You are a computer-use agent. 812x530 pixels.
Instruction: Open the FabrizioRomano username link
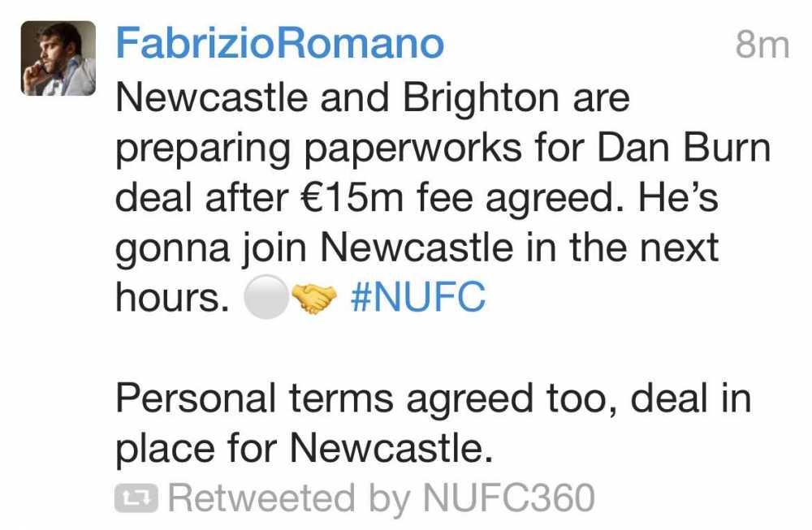pyautogui.click(x=279, y=44)
